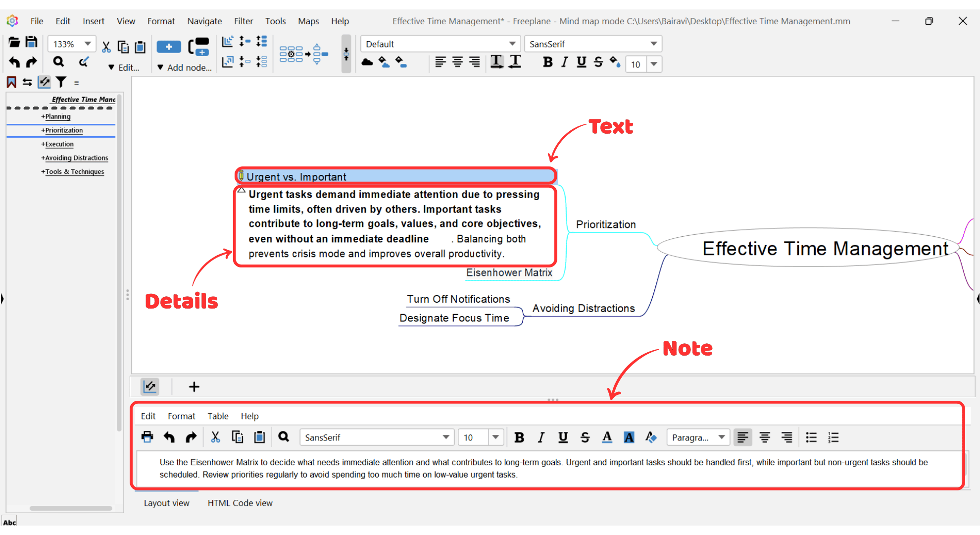980x535 pixels.
Task: Open the font size 10 dropdown in main toolbar
Action: tap(654, 64)
